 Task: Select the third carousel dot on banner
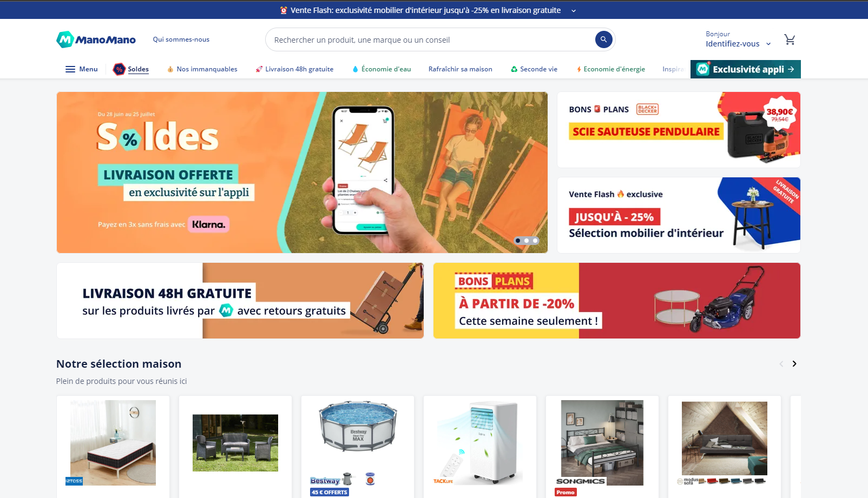click(535, 241)
